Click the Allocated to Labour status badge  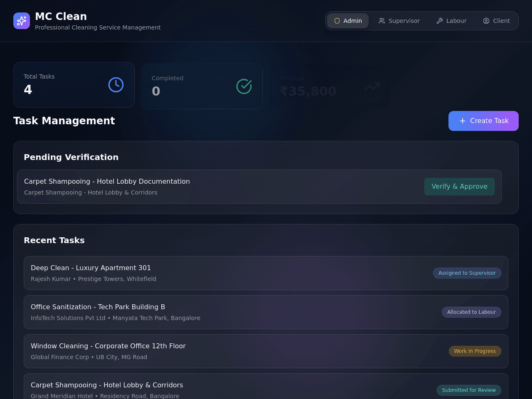pos(471,312)
